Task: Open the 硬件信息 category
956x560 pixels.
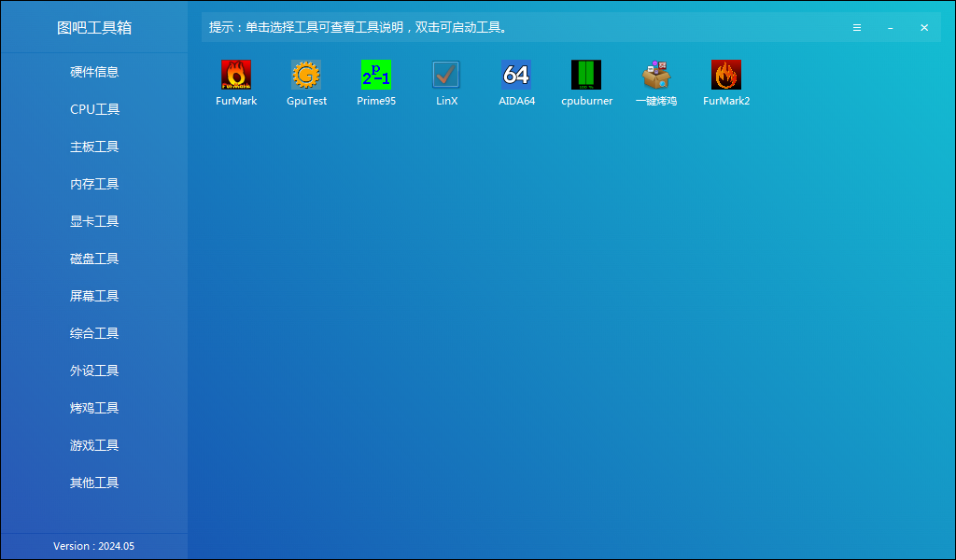Action: click(x=94, y=72)
